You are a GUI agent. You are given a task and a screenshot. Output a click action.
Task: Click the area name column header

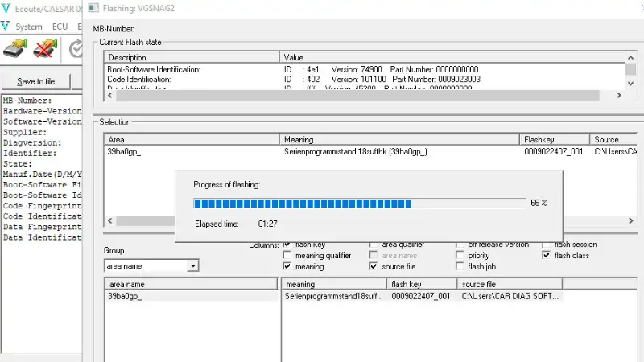[192, 284]
